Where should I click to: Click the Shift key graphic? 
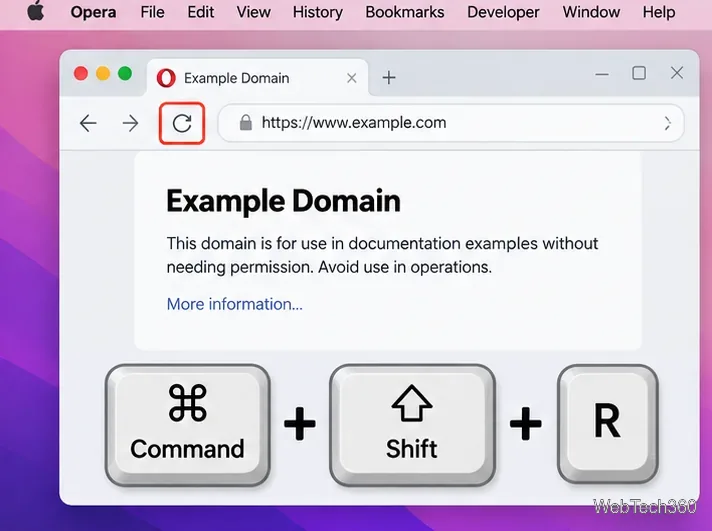(x=412, y=425)
